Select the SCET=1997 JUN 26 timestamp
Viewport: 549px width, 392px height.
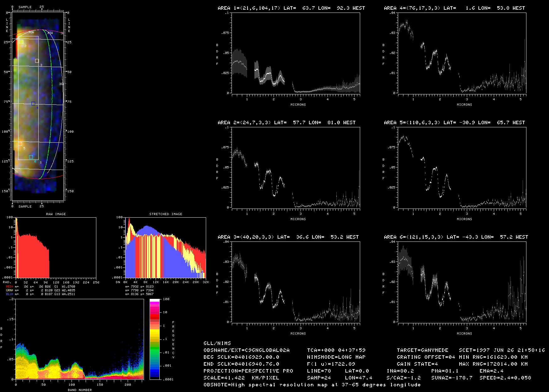click(x=502, y=350)
